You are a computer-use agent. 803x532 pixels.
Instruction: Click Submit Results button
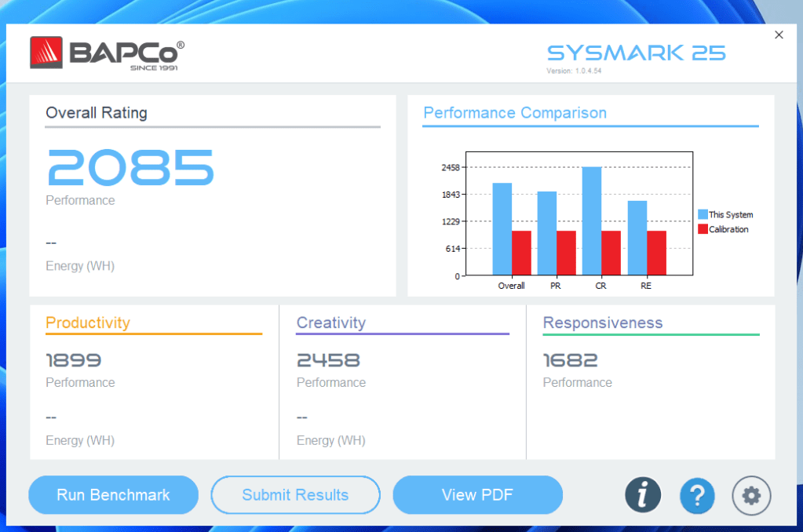click(x=295, y=495)
